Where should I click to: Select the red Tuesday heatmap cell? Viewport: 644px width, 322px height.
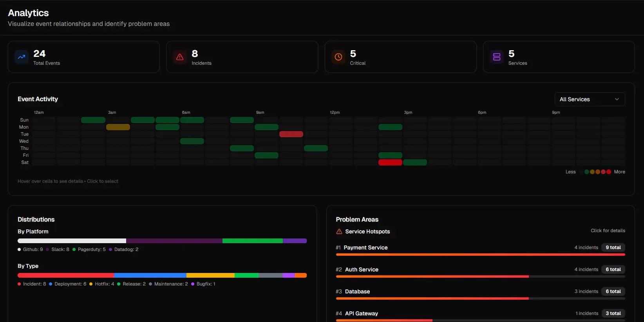pos(291,134)
